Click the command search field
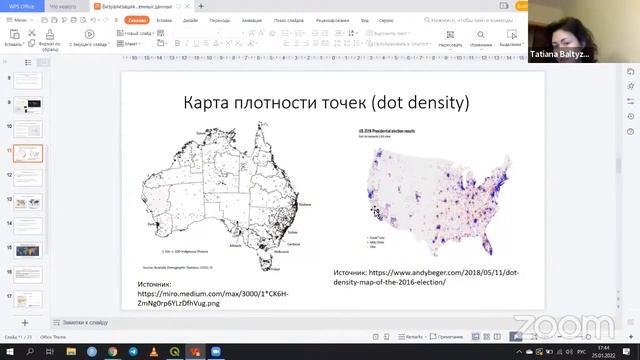The image size is (640, 360). pyautogui.click(x=469, y=20)
